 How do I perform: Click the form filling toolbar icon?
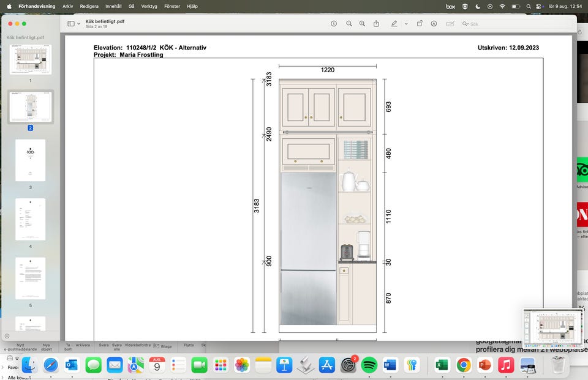pyautogui.click(x=450, y=23)
